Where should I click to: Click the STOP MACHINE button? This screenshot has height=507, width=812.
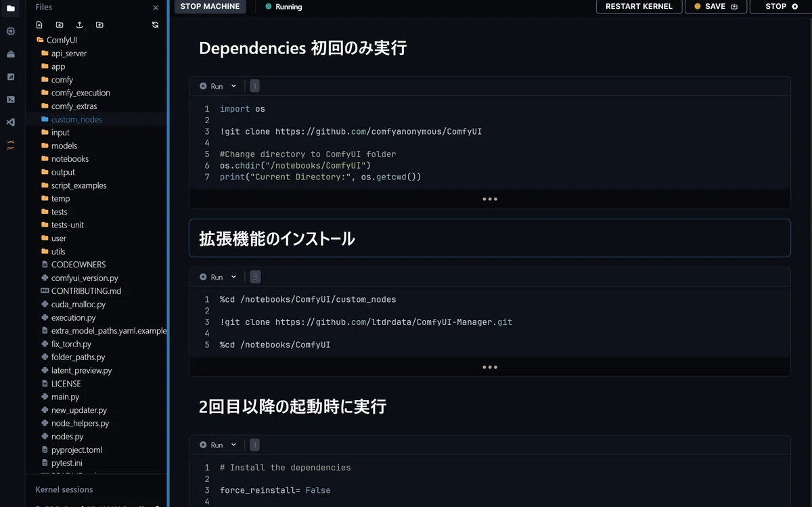[210, 6]
